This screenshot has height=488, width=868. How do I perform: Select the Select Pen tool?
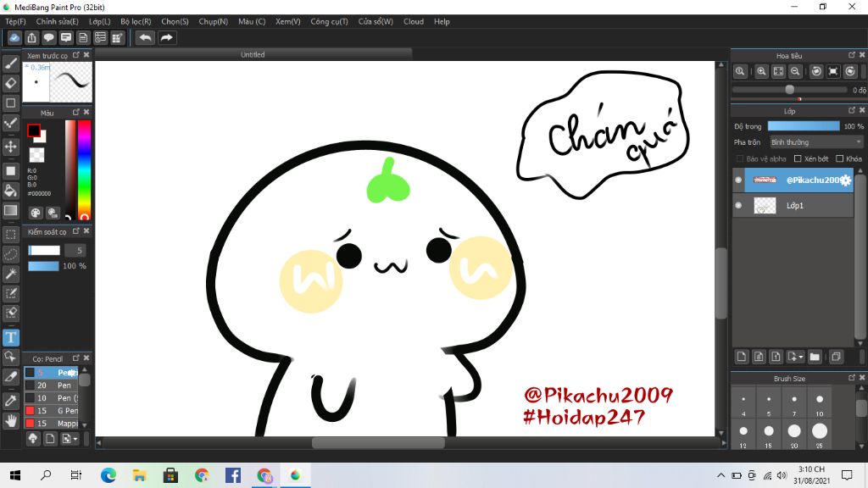pyautogui.click(x=10, y=293)
